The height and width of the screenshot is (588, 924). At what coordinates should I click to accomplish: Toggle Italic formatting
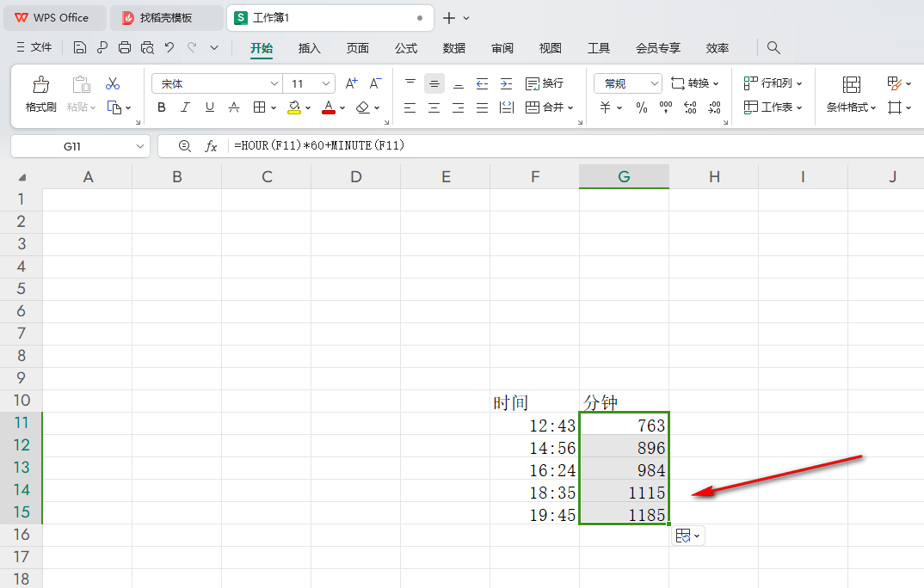185,107
